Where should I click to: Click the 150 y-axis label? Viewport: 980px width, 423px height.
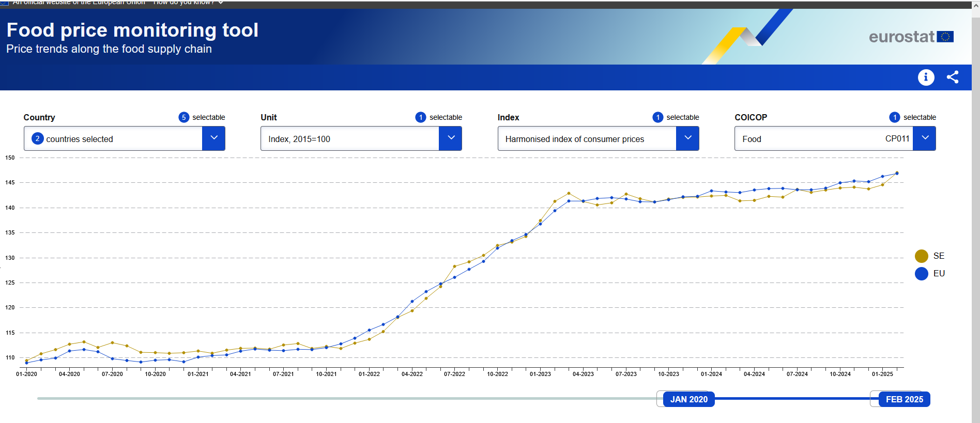[10, 158]
